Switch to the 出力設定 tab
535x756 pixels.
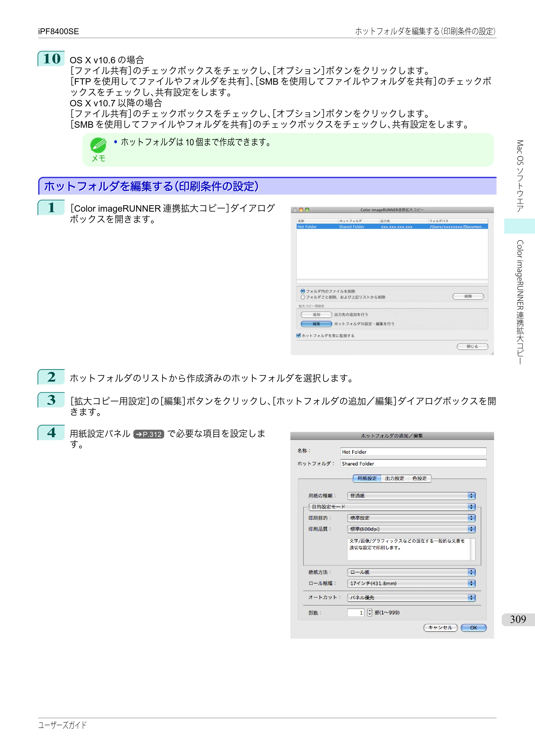pos(394,478)
